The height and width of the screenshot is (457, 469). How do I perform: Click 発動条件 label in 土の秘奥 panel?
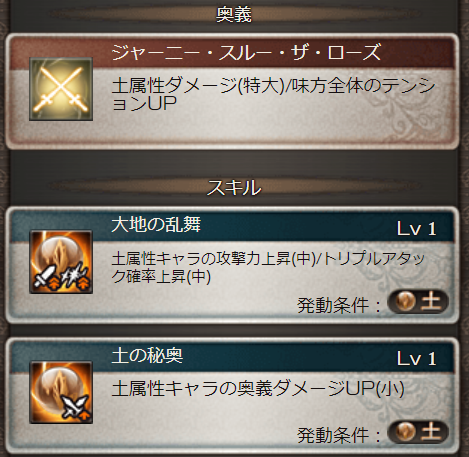pyautogui.click(x=333, y=435)
